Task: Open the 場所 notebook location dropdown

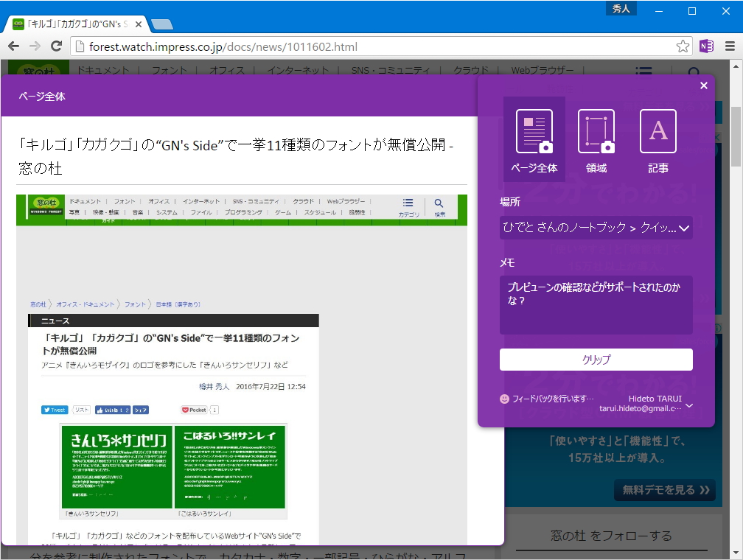Action: click(596, 228)
